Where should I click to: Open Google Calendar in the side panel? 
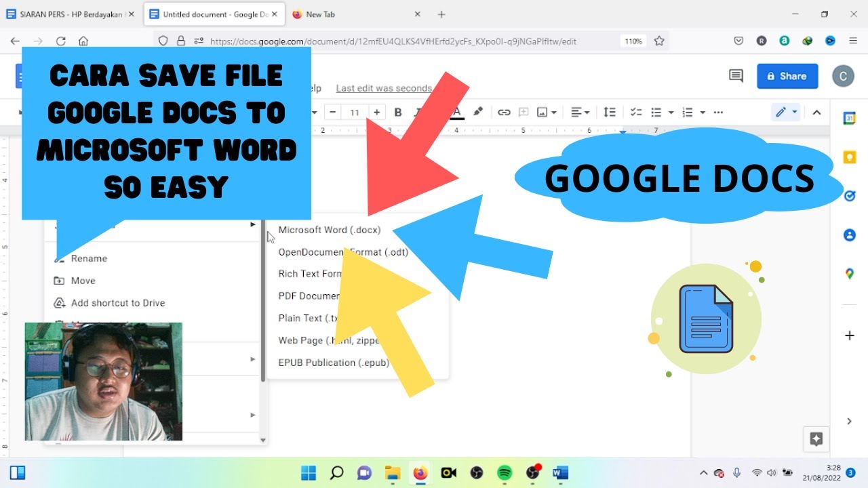849,118
